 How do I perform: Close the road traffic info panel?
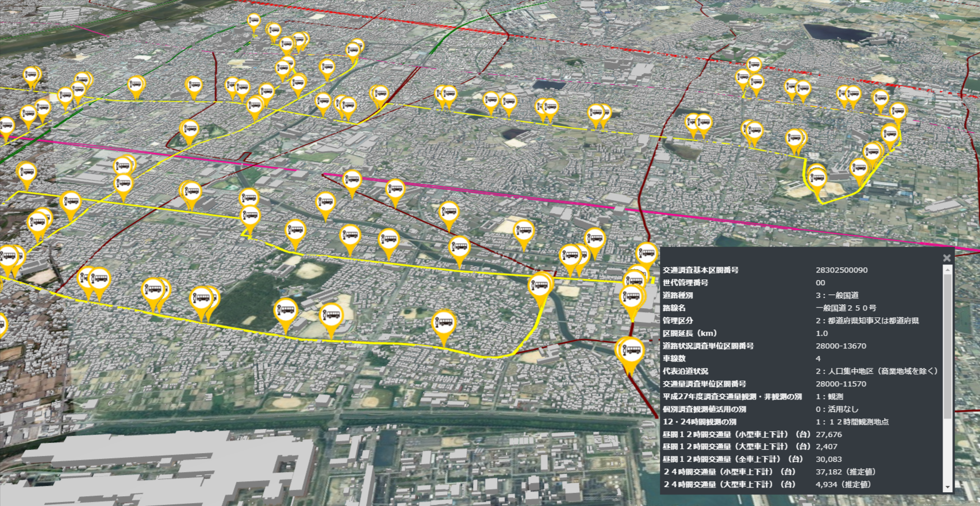(x=947, y=258)
